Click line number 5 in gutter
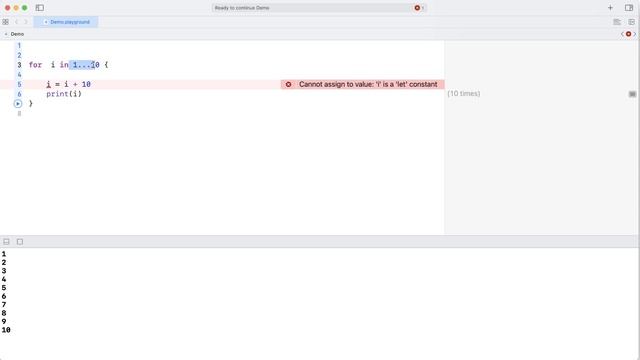The width and height of the screenshot is (640, 360). pos(19,84)
